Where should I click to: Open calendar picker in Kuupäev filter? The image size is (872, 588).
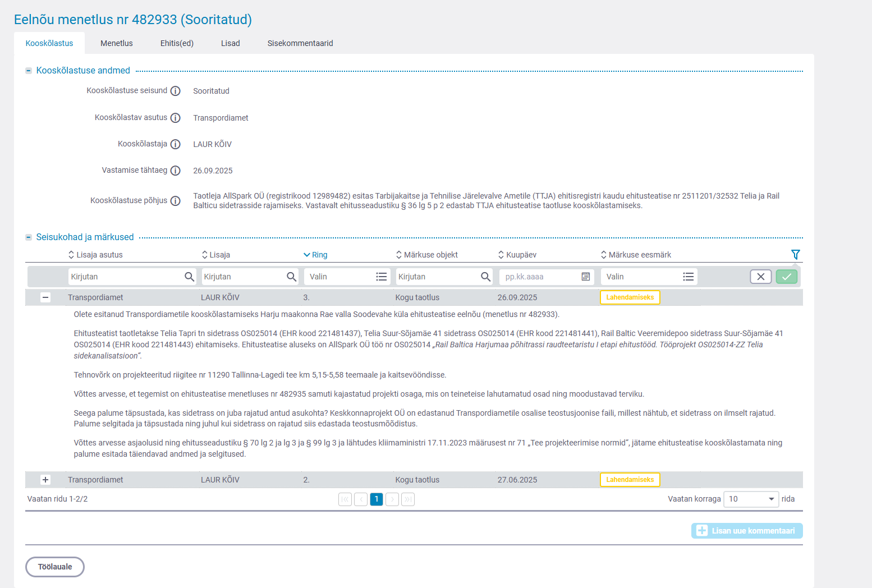[x=585, y=277]
